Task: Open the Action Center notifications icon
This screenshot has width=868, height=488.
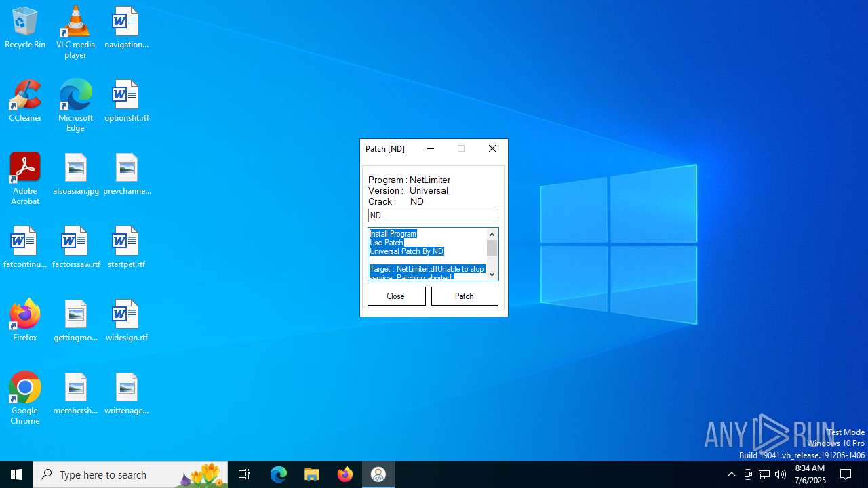Action: [x=846, y=474]
